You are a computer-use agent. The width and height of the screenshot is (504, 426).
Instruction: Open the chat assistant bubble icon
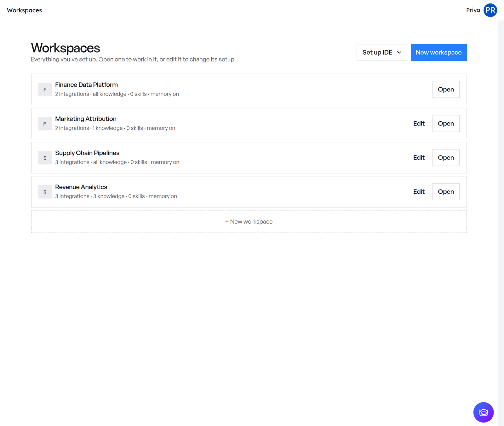483,412
